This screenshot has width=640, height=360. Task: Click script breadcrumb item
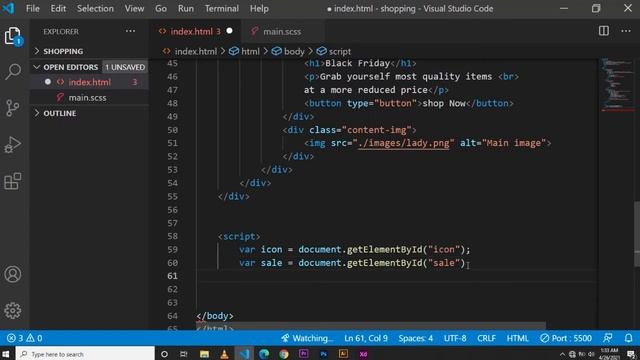(x=333, y=51)
